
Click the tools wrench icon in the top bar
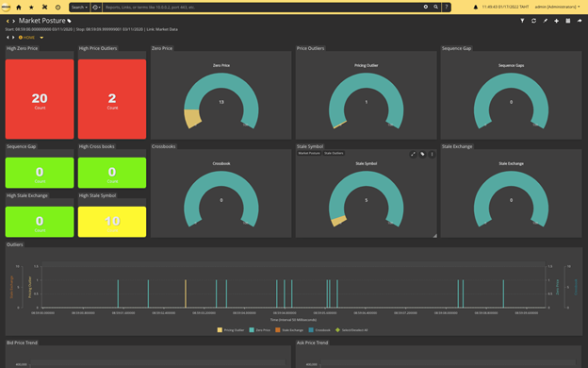coord(44,8)
